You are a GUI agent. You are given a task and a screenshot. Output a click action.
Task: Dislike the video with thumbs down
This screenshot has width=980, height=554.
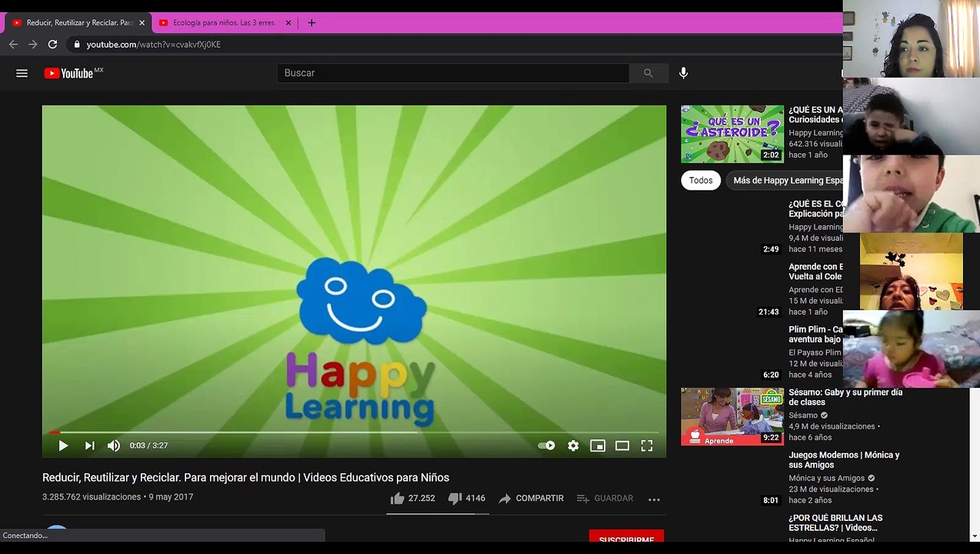pyautogui.click(x=455, y=499)
